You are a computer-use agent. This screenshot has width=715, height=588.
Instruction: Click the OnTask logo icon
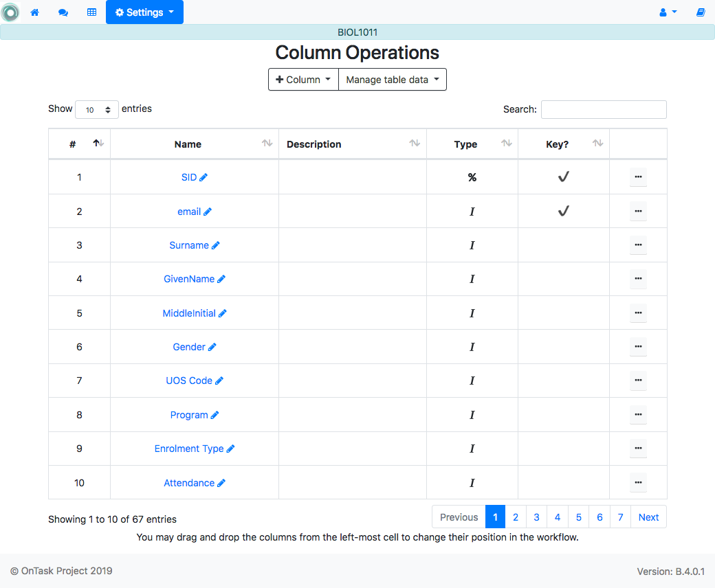coord(10,12)
